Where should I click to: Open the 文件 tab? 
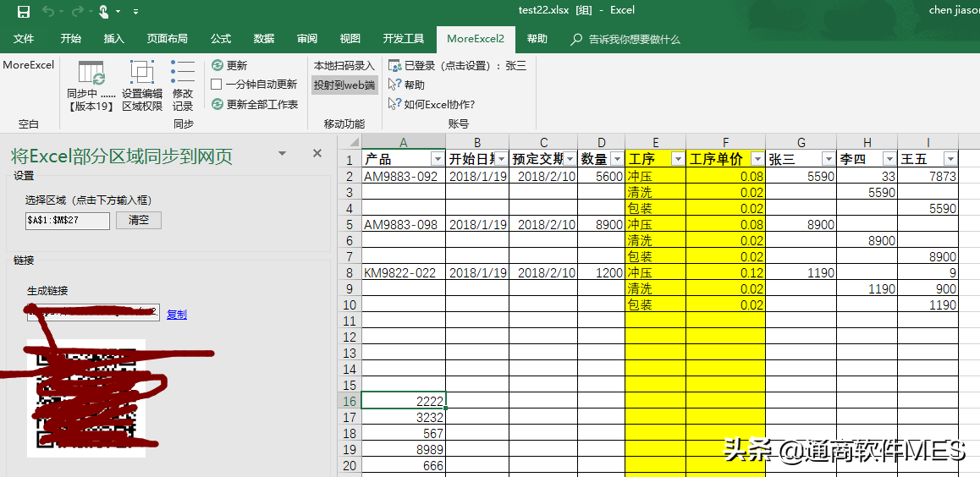click(x=24, y=39)
